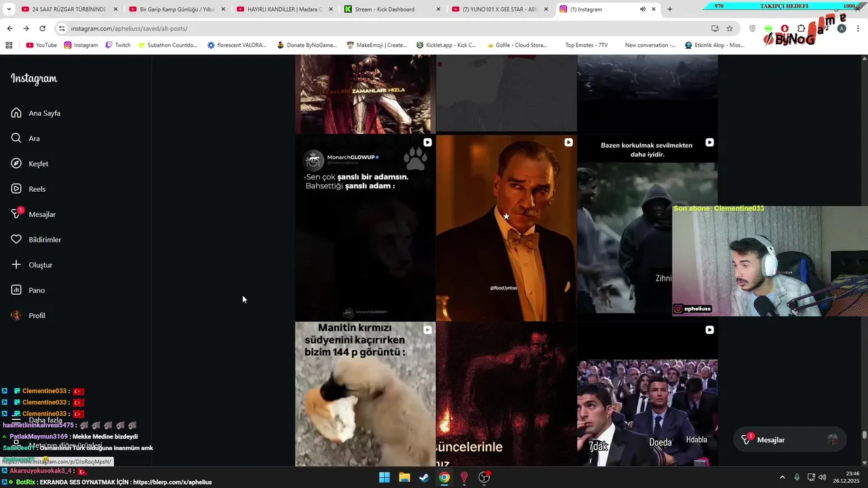Click the Chrome taskbar icon
Image resolution: width=868 pixels, height=488 pixels.
[444, 477]
